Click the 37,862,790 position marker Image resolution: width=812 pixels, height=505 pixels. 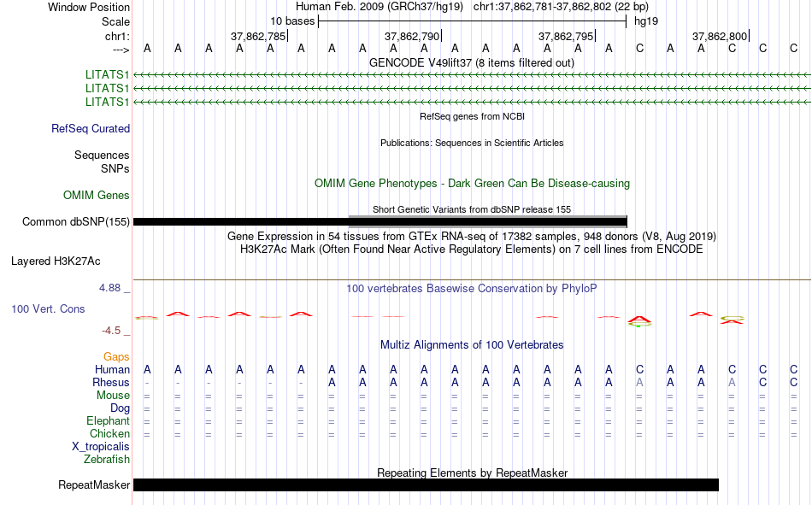click(412, 36)
